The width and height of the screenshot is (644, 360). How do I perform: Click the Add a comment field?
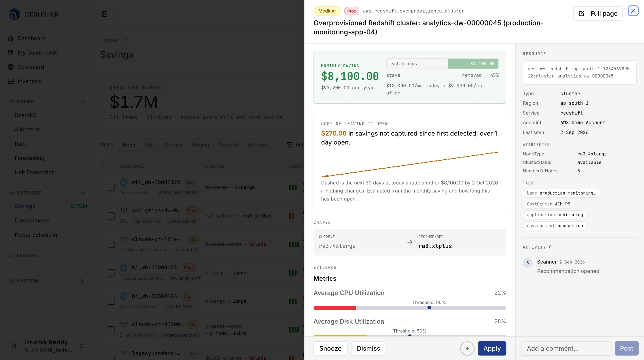point(566,349)
